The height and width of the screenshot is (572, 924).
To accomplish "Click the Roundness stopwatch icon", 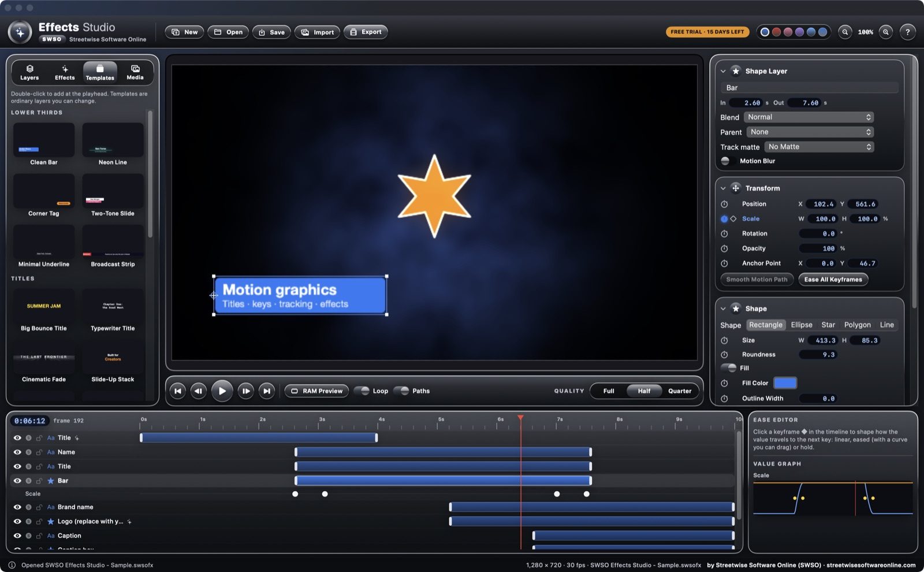I will [x=724, y=355].
